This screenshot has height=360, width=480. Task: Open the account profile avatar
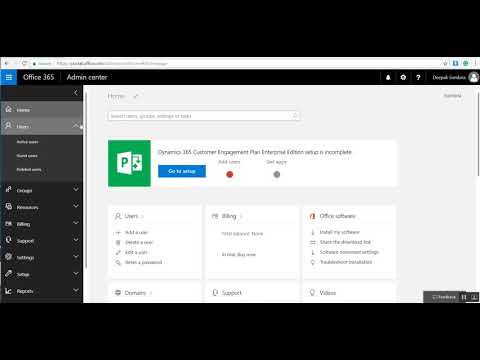coord(473,77)
